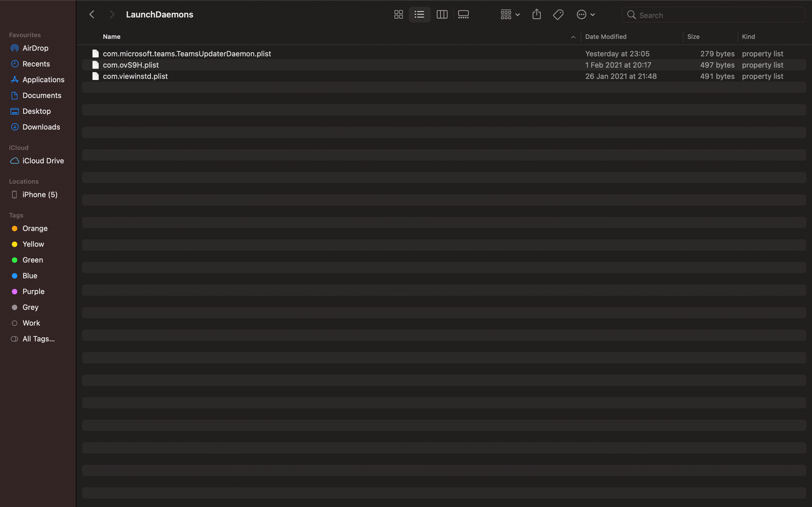The height and width of the screenshot is (507, 812).
Task: Open AirDrop in the sidebar
Action: click(35, 48)
